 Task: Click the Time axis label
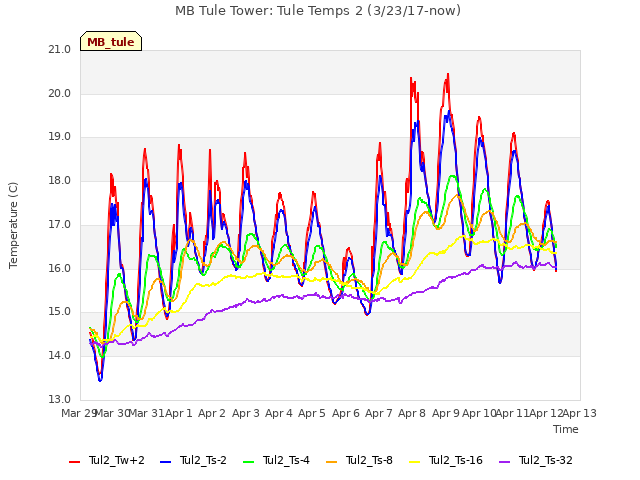click(566, 429)
